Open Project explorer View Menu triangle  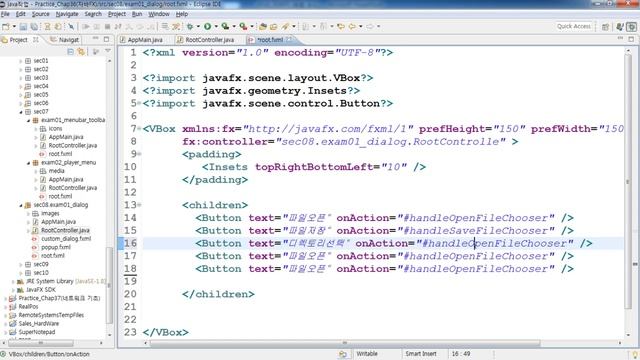[108, 51]
